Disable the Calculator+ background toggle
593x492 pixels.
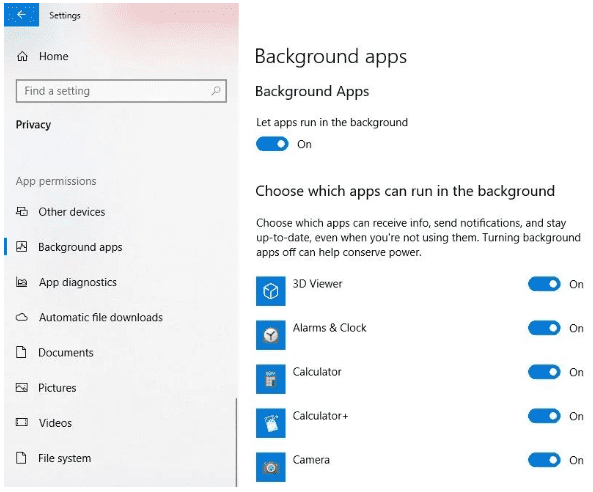click(x=544, y=416)
